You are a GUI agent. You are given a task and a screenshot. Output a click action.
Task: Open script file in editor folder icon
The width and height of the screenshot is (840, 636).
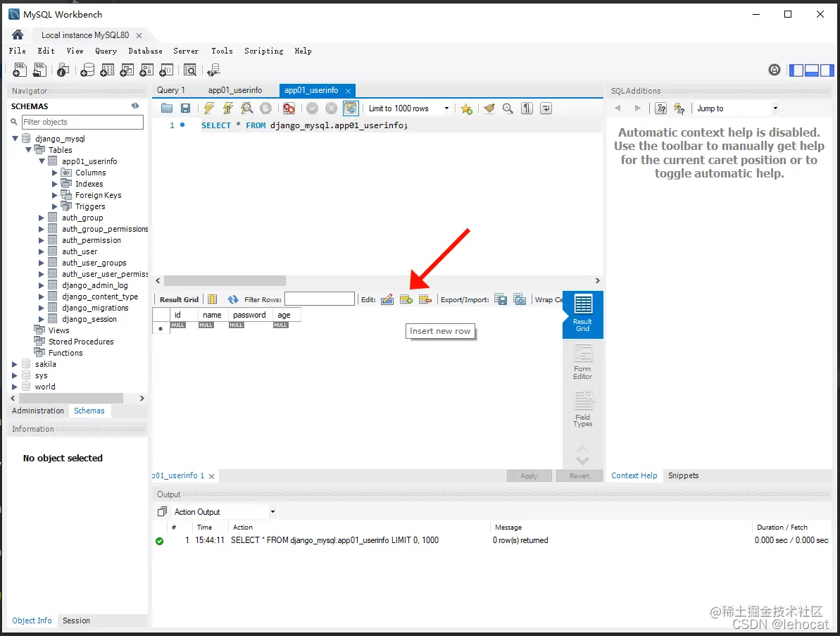click(x=167, y=108)
